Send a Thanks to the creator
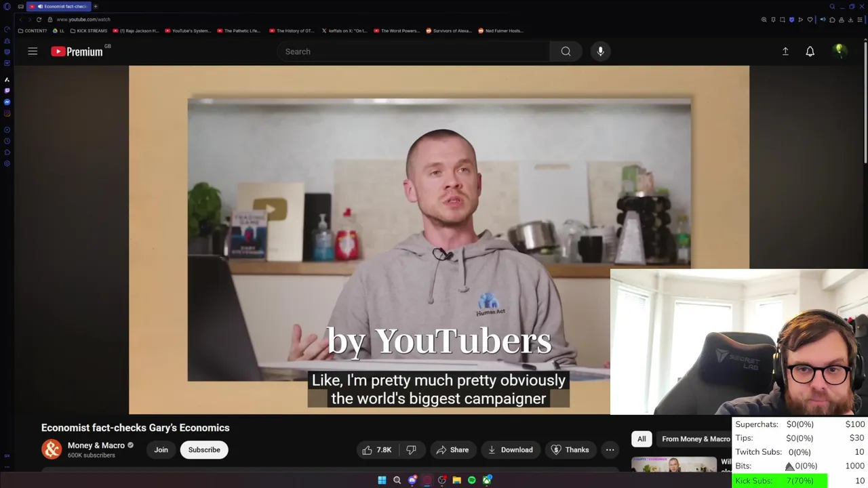The image size is (868, 488). (x=570, y=450)
